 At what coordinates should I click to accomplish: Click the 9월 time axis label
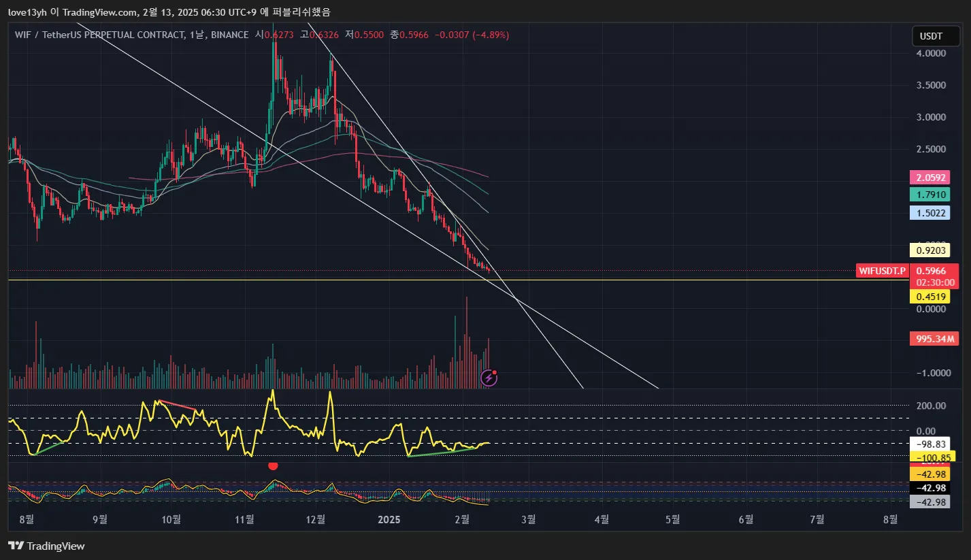[100, 520]
